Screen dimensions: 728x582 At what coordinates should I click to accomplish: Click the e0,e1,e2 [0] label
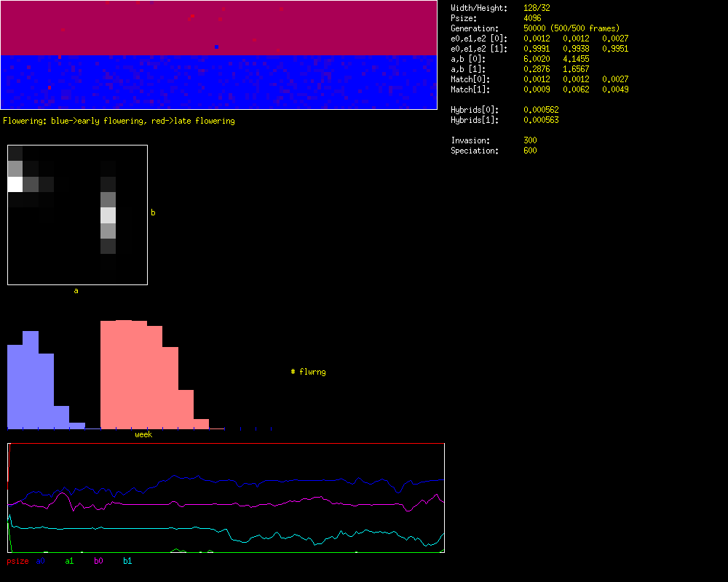(479, 39)
